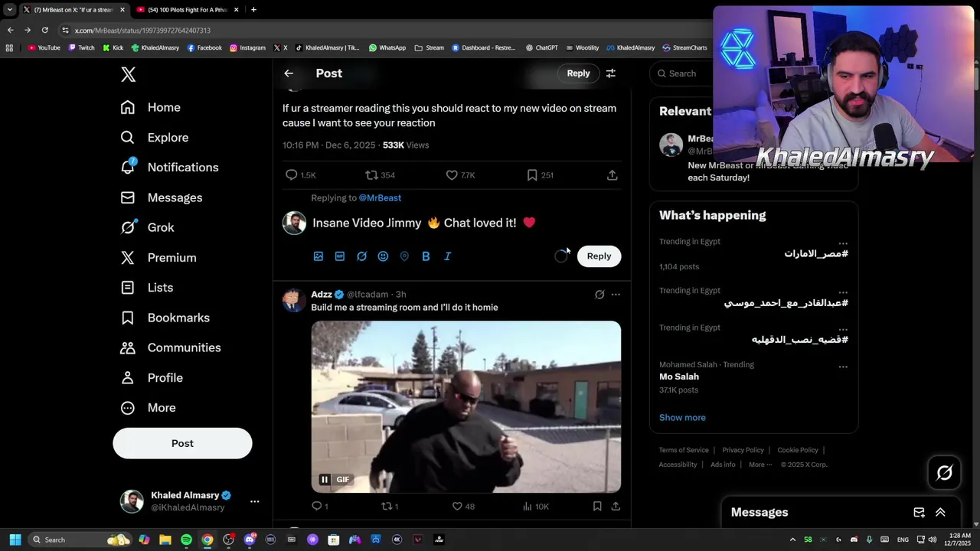Click the X logo in sidebar

click(128, 74)
